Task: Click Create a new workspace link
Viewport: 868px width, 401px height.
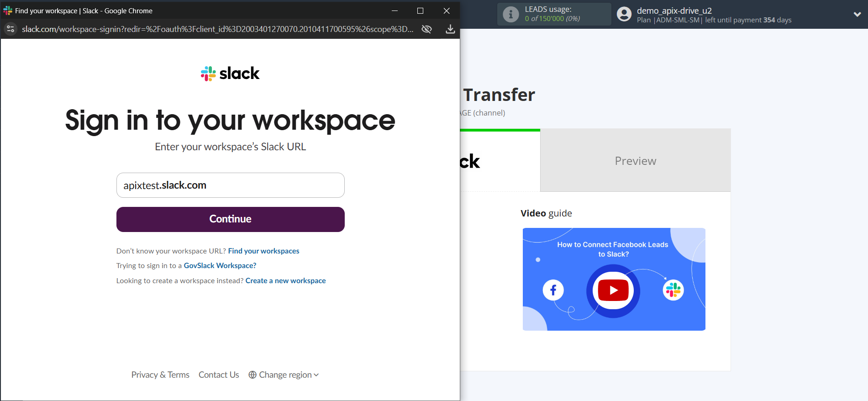Action: click(x=285, y=281)
